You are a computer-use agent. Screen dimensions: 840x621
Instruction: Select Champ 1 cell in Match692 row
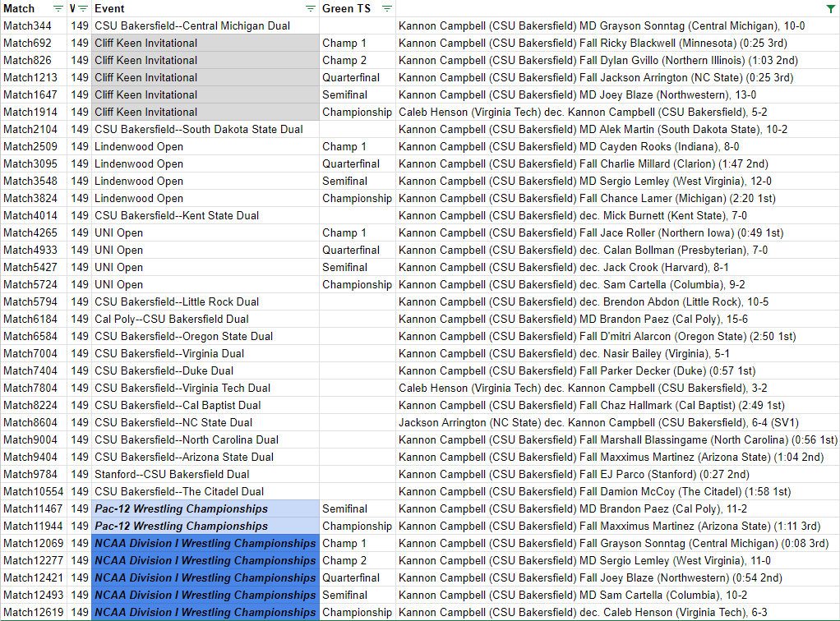[x=358, y=43]
